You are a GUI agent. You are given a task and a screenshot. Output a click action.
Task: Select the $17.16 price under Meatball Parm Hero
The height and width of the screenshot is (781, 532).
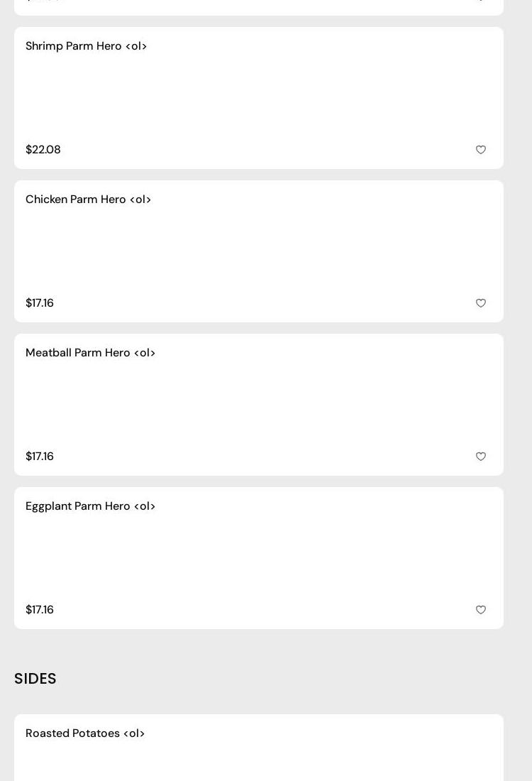pyautogui.click(x=40, y=457)
